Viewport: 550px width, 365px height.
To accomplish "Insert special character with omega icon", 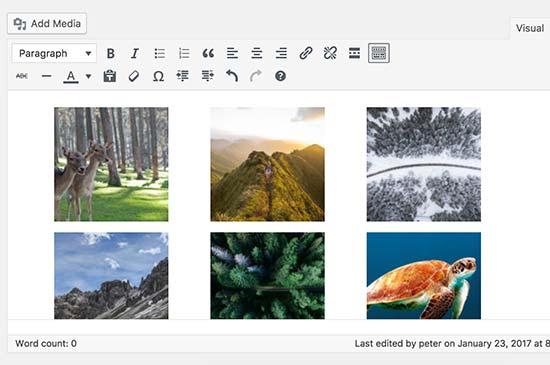I will pos(159,76).
